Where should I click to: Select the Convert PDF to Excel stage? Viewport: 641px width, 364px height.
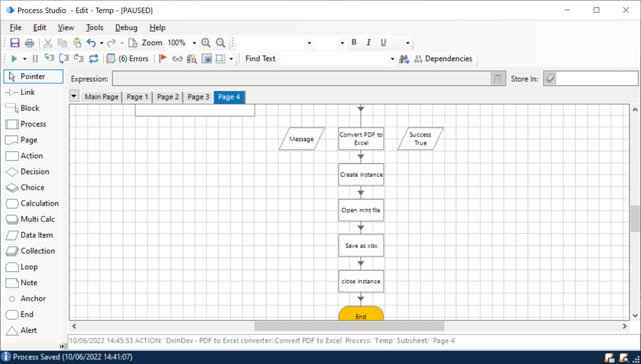click(361, 139)
